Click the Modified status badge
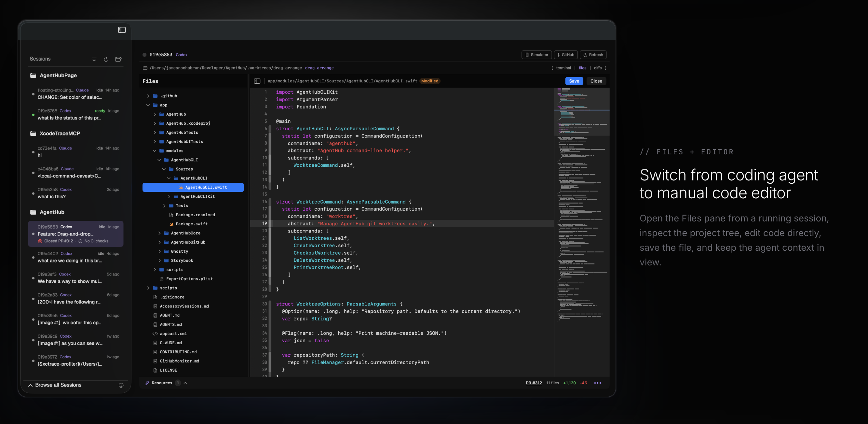Screen dimensions: 868x424 tap(430, 81)
